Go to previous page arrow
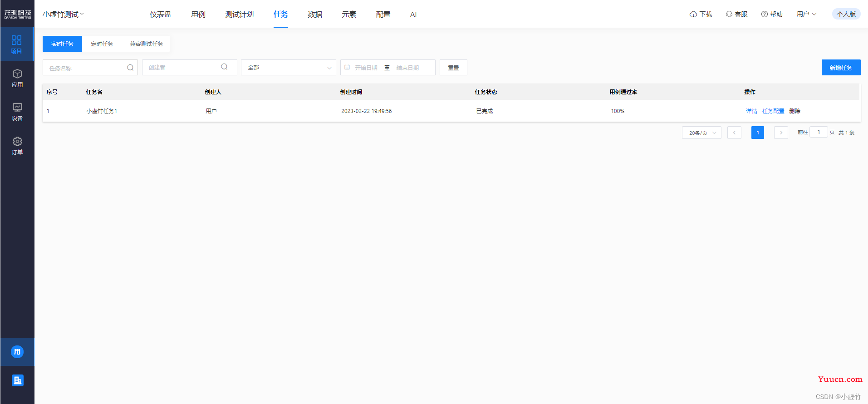The width and height of the screenshot is (868, 404). pos(734,133)
